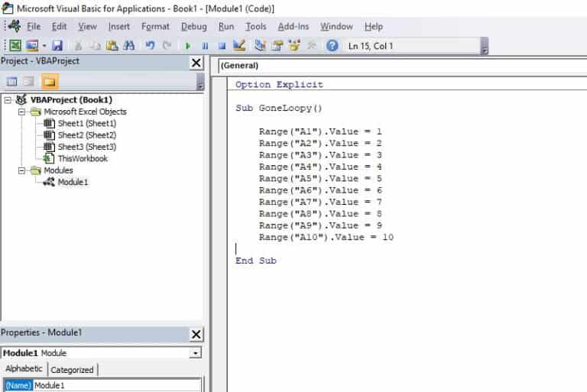Select VBAProject (Book1) root node
The width and height of the screenshot is (587, 392).
(x=71, y=100)
